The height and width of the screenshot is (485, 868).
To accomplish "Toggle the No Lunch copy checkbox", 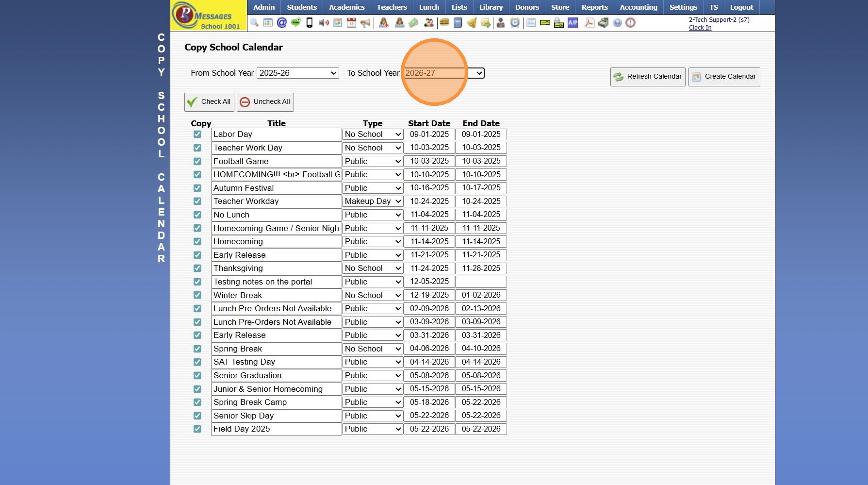I will click(197, 215).
